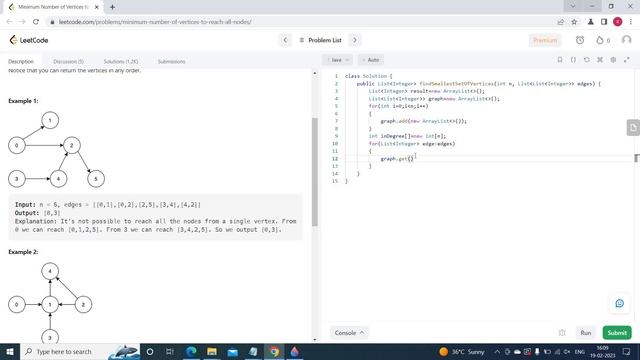Screen dimensions: 640x360
Task: Open the notes side panel icon
Action: (x=633, y=128)
